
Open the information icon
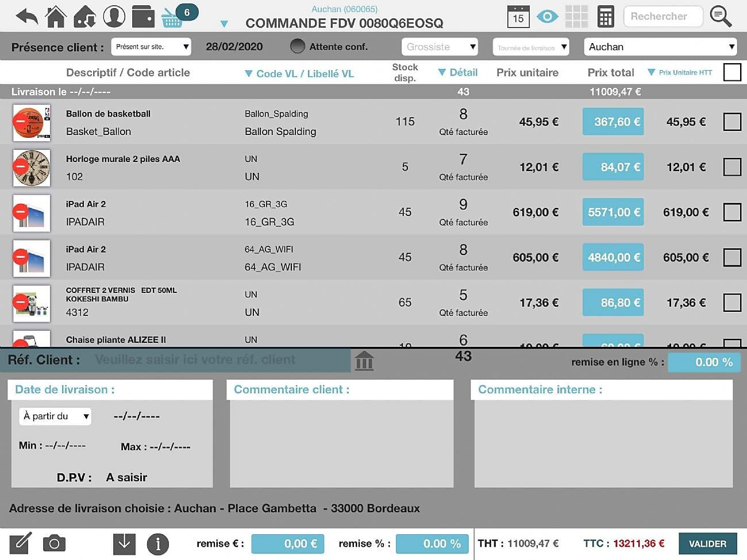(x=158, y=544)
